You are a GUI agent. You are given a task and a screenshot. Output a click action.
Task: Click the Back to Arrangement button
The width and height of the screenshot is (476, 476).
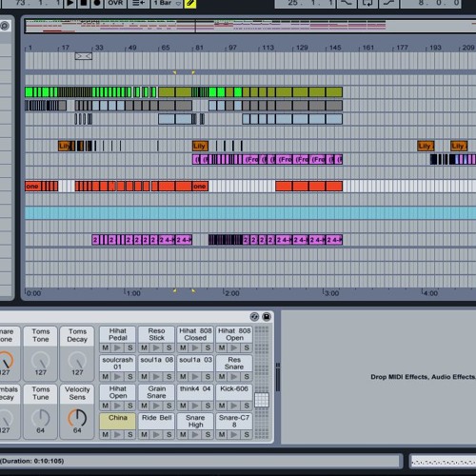click(x=138, y=3)
